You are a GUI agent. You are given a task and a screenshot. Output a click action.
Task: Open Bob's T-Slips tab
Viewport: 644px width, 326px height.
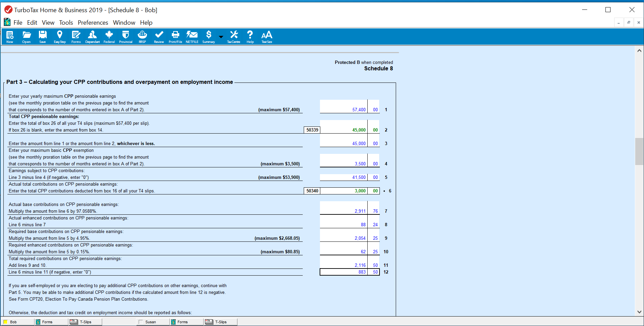point(85,322)
